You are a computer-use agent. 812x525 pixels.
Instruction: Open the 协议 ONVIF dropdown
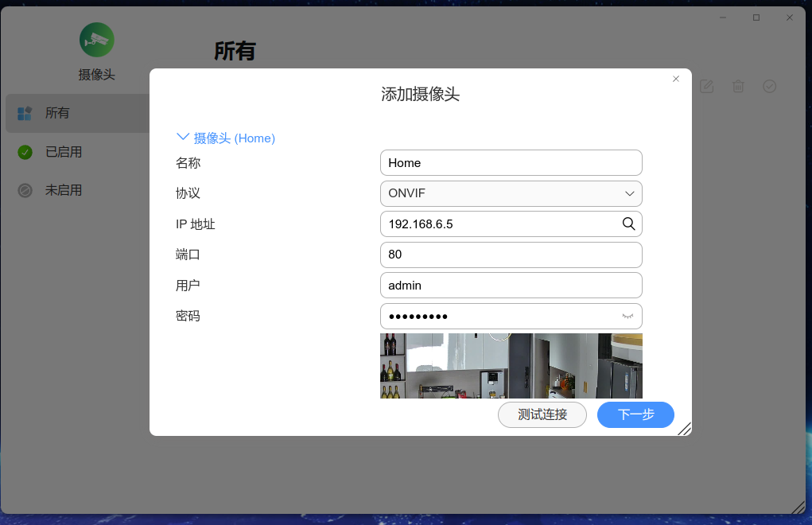pyautogui.click(x=511, y=193)
